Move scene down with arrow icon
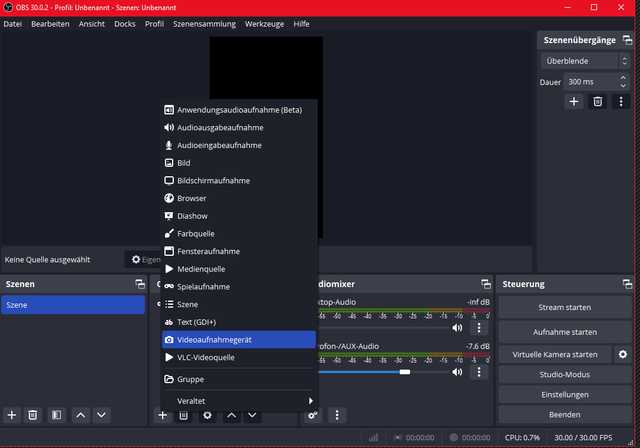This screenshot has width=640, height=448. (x=101, y=415)
